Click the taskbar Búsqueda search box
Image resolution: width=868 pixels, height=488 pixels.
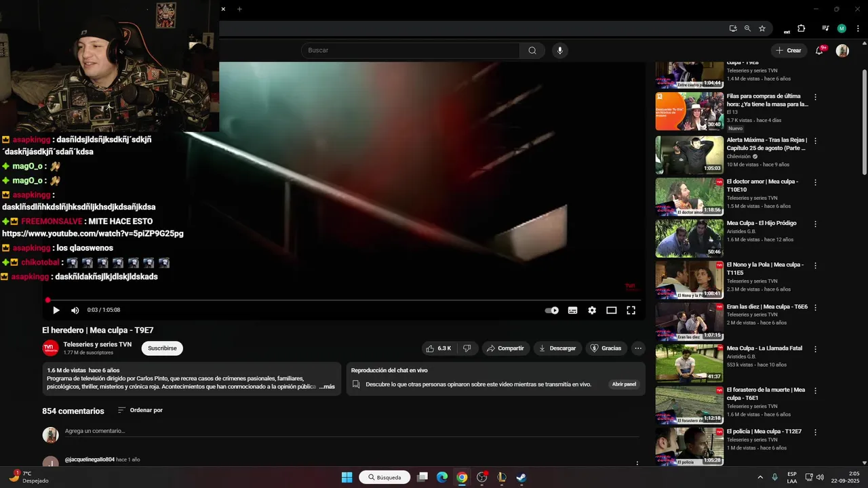(384, 477)
